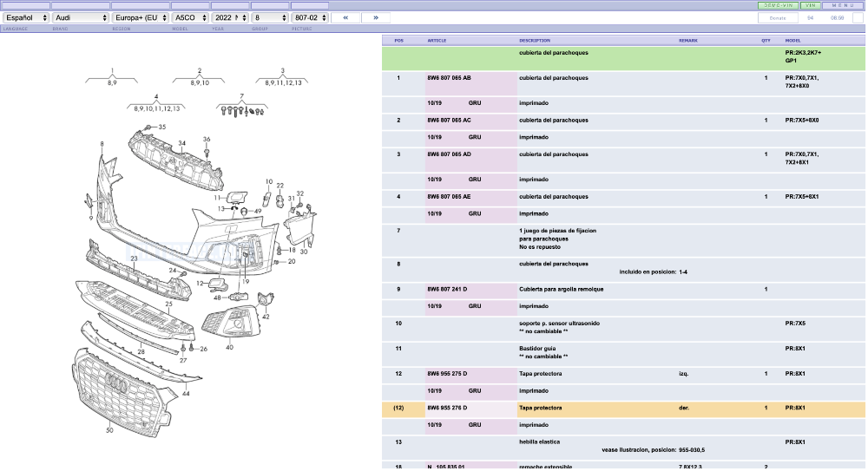868x471 pixels.
Task: Click sensor part 48 in diagram
Action: pyautogui.click(x=238, y=298)
